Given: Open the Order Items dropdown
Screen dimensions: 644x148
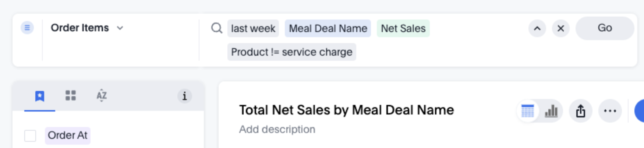Looking at the screenshot, I should (x=87, y=28).
